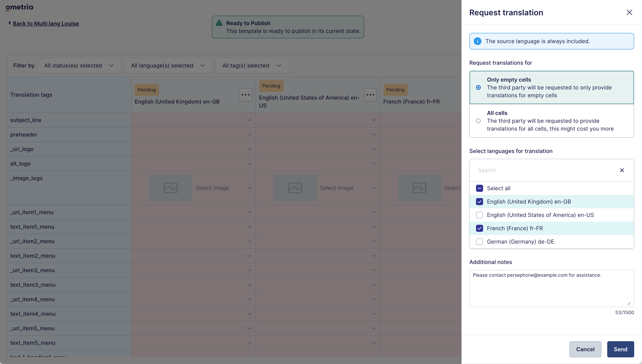Click the text_item5_menu tag row
Image resolution: width=642 pixels, height=364 pixels.
pyautogui.click(x=69, y=343)
